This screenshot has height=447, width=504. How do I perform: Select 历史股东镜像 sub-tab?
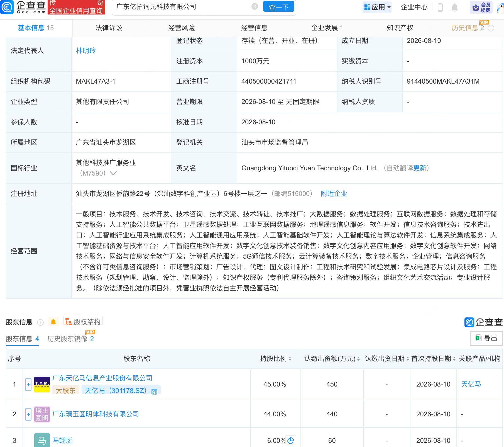[x=70, y=339]
